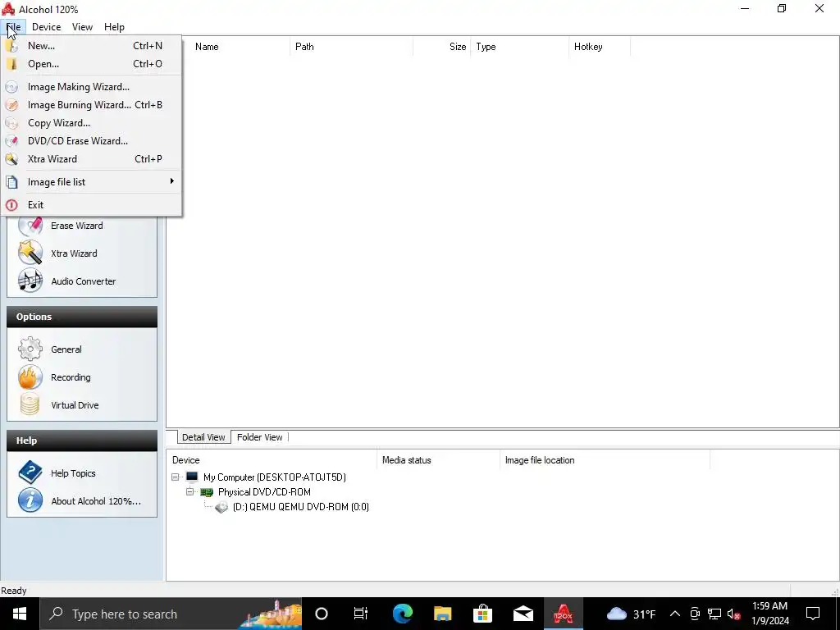
Task: Open Help Topics link
Action: 73,473
